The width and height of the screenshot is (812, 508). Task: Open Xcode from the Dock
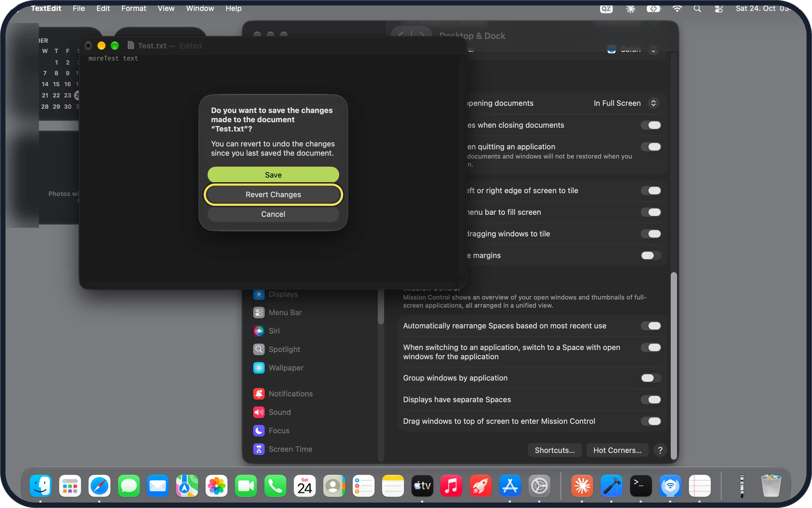tap(611, 486)
